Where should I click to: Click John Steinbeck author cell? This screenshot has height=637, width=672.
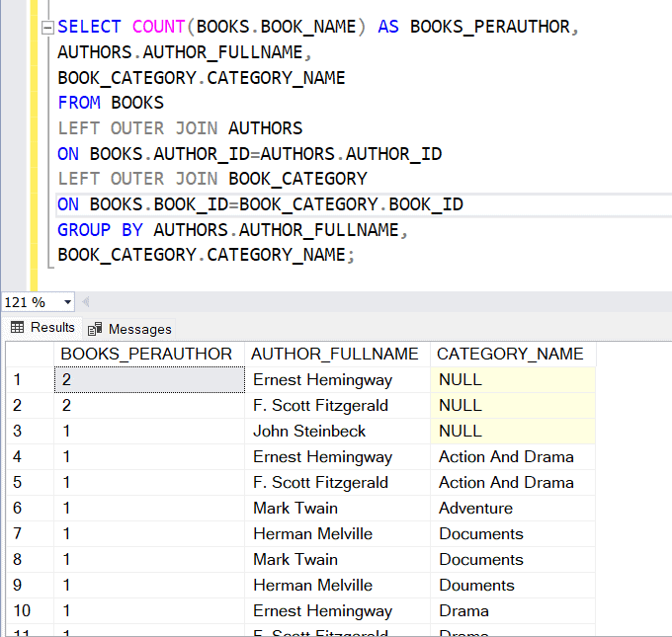pyautogui.click(x=337, y=431)
